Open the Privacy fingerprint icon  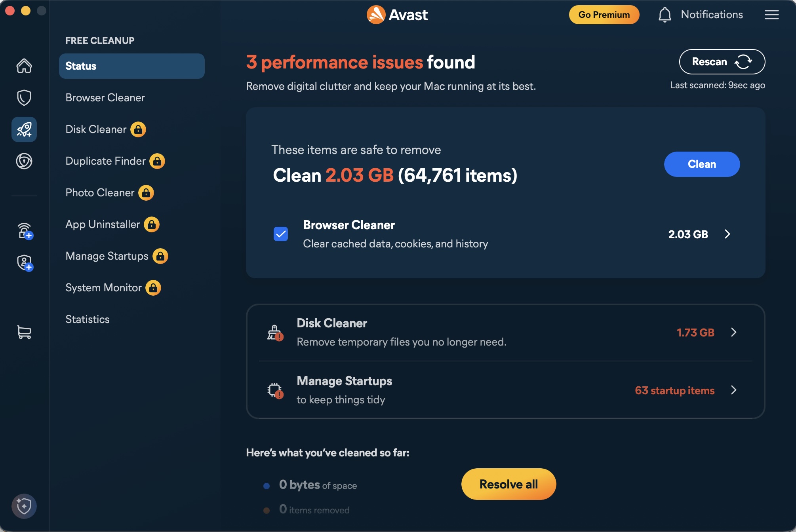[x=24, y=161]
